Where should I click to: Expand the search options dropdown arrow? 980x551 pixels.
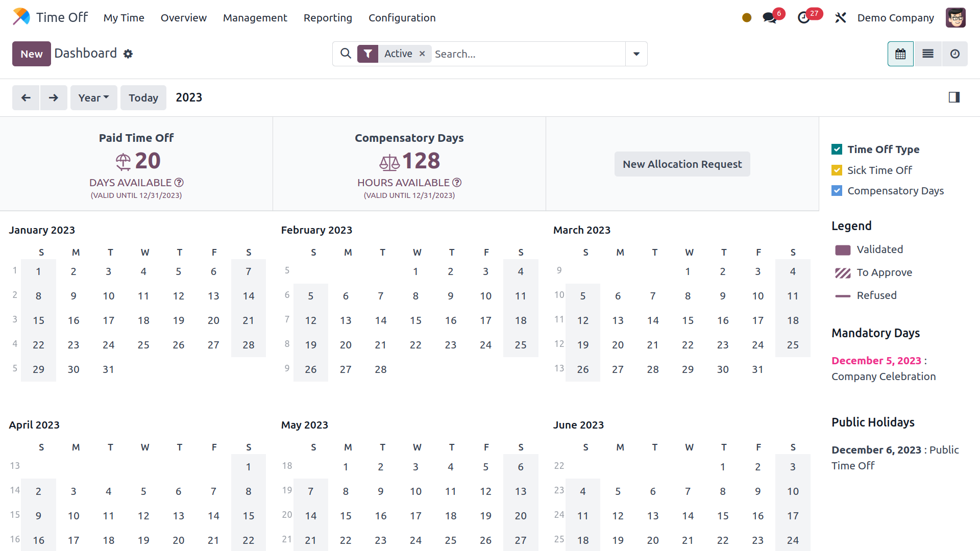[636, 54]
